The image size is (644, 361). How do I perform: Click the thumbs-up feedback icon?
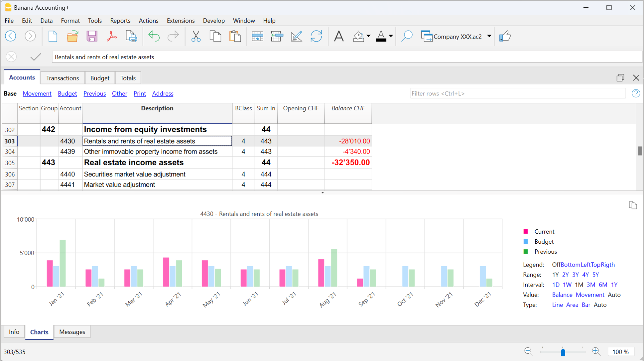505,36
